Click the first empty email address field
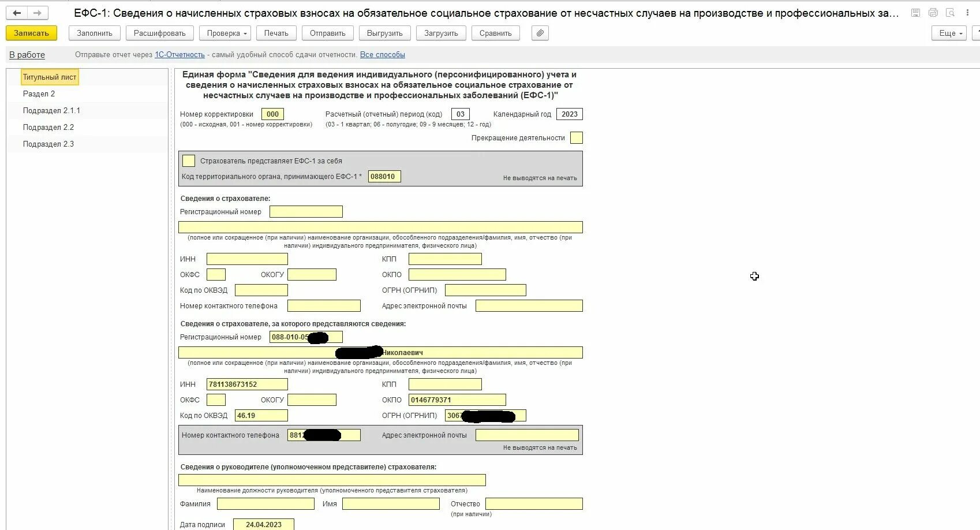 pyautogui.click(x=529, y=306)
